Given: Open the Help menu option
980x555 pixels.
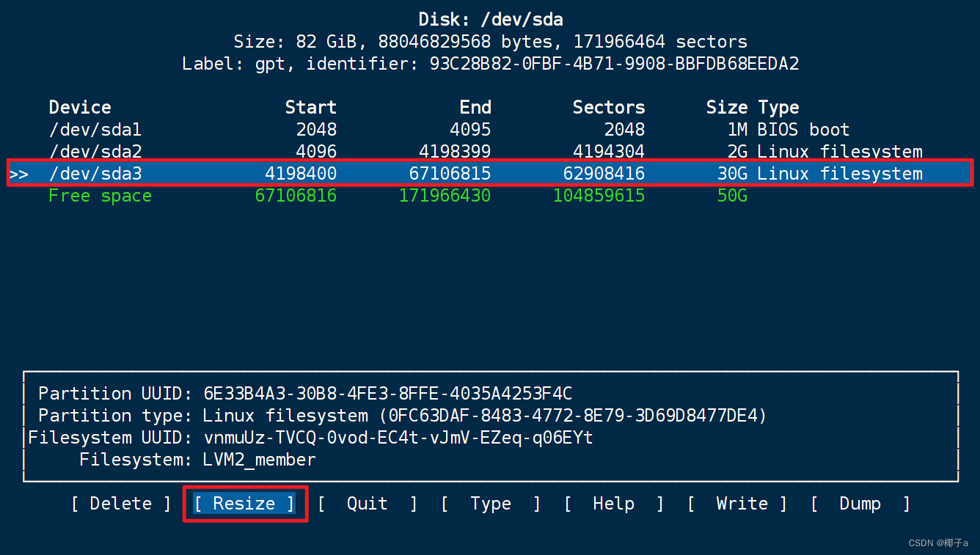Looking at the screenshot, I should [614, 504].
